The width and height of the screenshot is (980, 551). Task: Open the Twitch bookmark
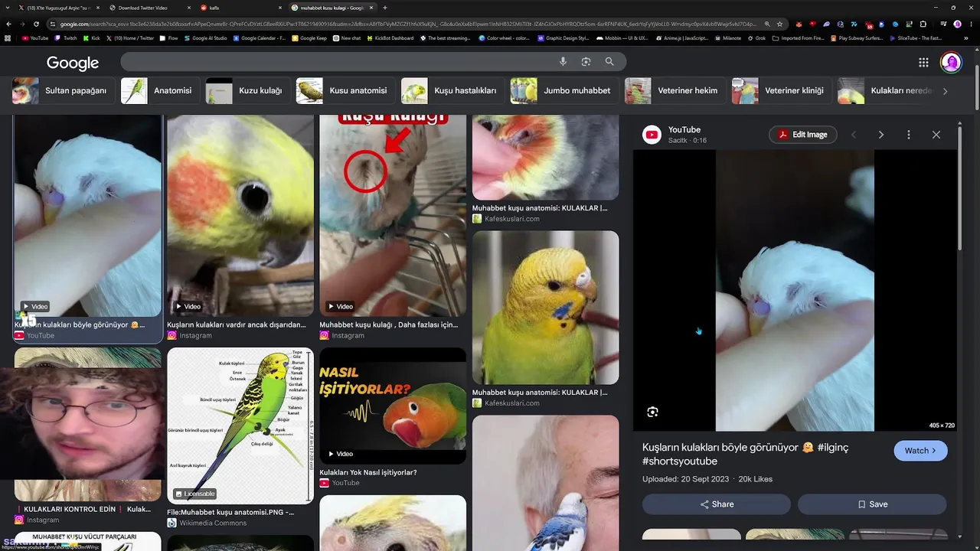(66, 37)
